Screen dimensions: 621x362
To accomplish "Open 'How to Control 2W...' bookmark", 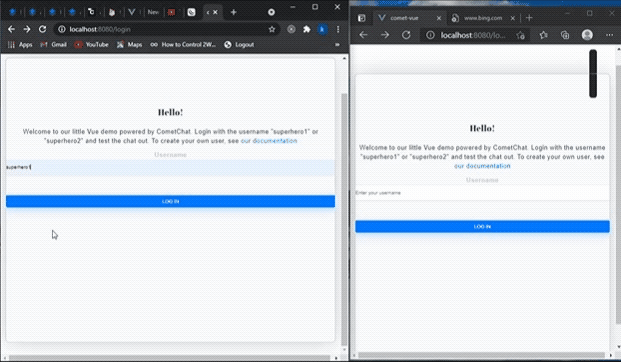I will [183, 45].
